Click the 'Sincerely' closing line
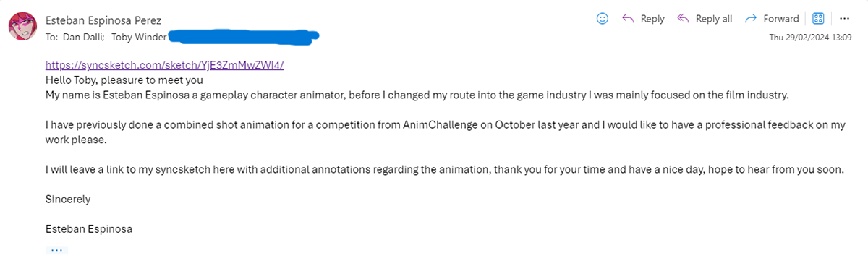This screenshot has height=261, width=868. click(x=68, y=199)
